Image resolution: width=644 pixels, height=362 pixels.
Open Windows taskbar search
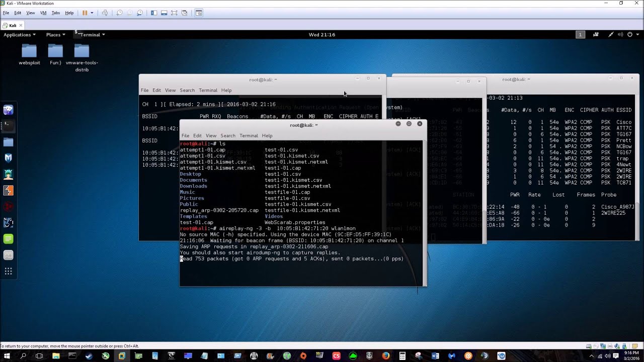pos(23,356)
